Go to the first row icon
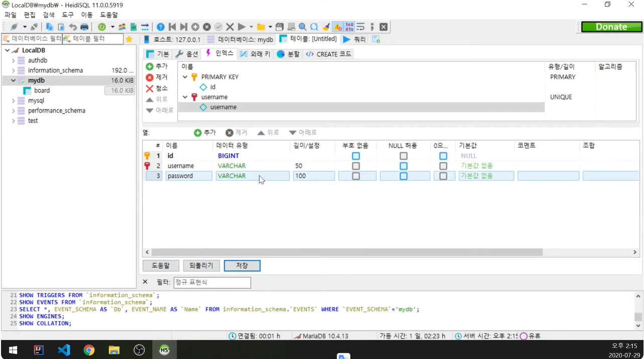Viewport: 644px width, 359px height. (172, 27)
